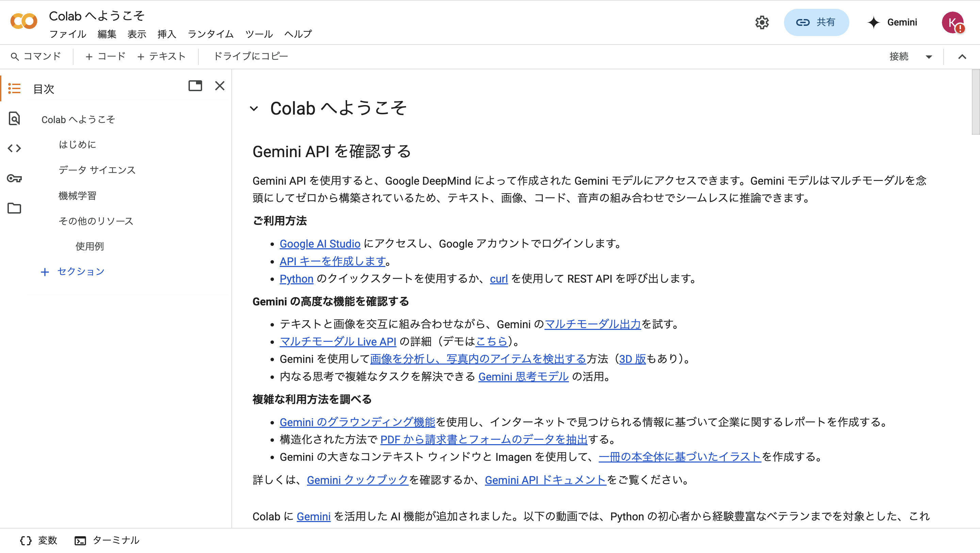The height and width of the screenshot is (553, 980).
Task: Open the ターミナル terminal panel
Action: tap(107, 540)
